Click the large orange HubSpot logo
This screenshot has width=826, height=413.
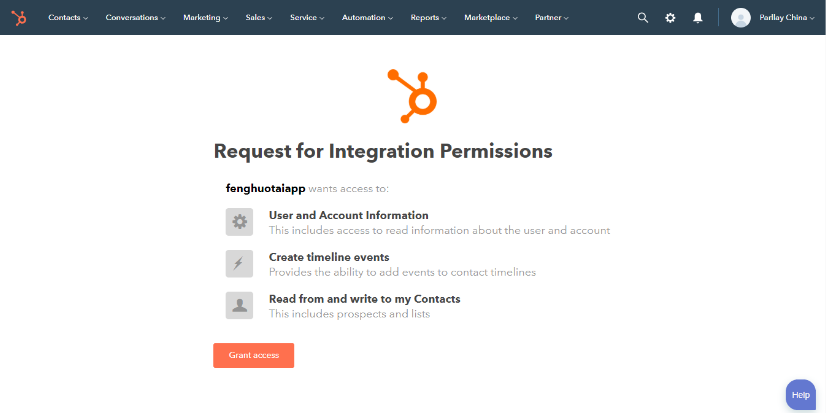412,96
